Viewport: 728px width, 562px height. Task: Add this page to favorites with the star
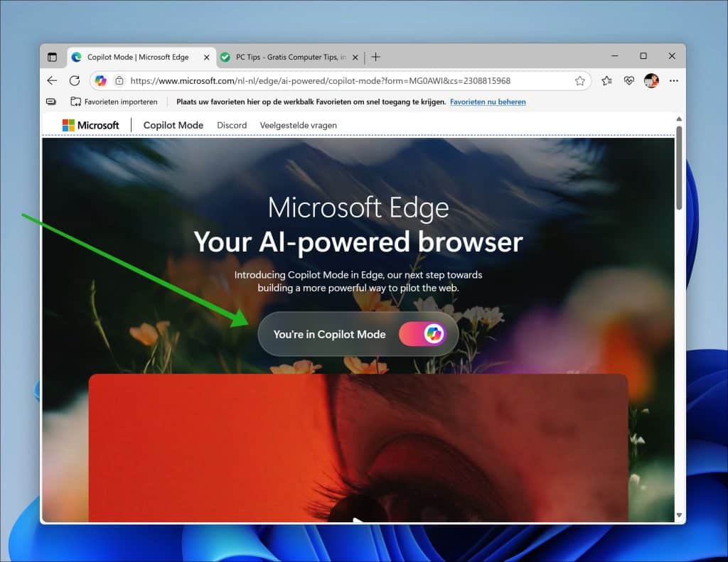580,81
